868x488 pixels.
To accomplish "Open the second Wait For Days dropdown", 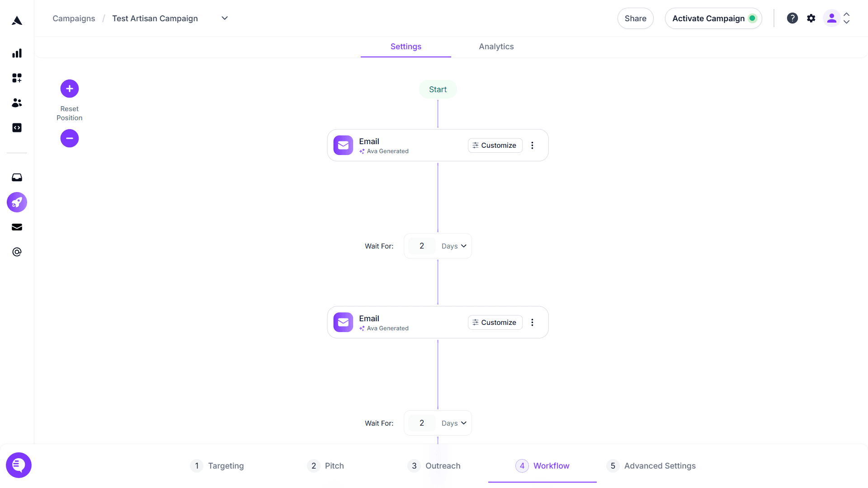I will 454,423.
